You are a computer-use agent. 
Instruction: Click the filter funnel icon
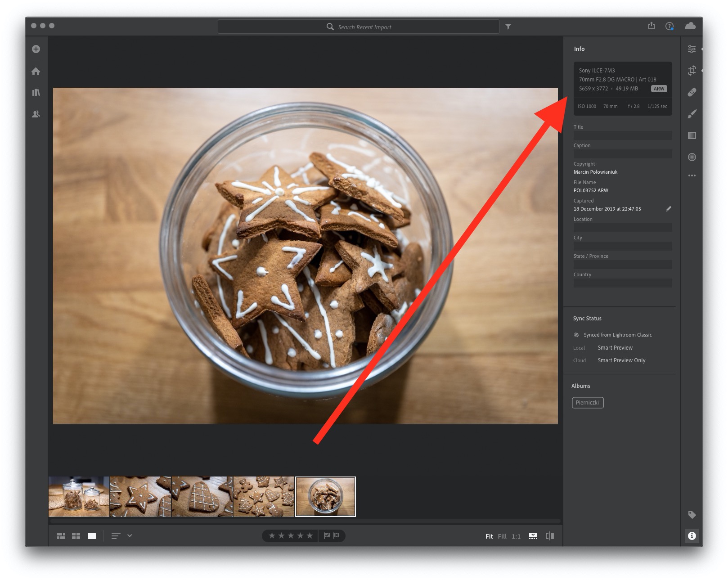click(508, 27)
